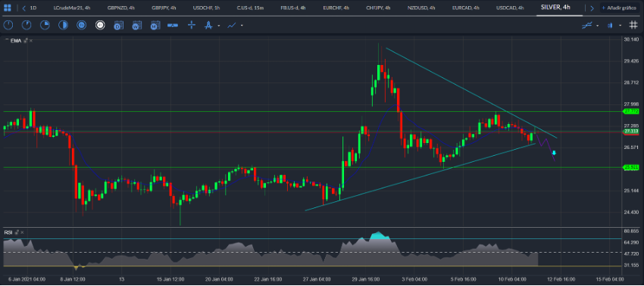644x286 pixels.
Task: Switch to the EURCAD, 4h tab
Action: pos(465,8)
